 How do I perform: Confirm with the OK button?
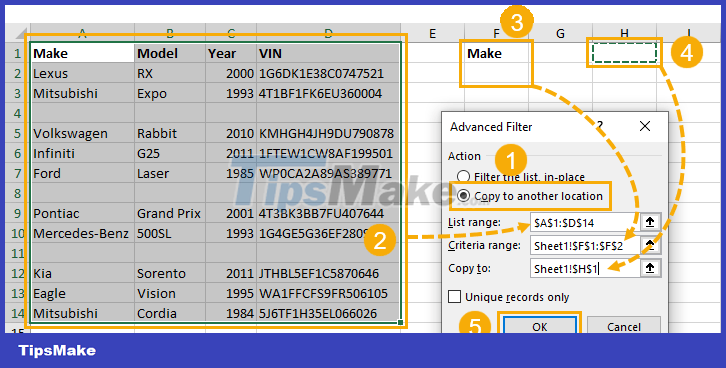(x=539, y=326)
